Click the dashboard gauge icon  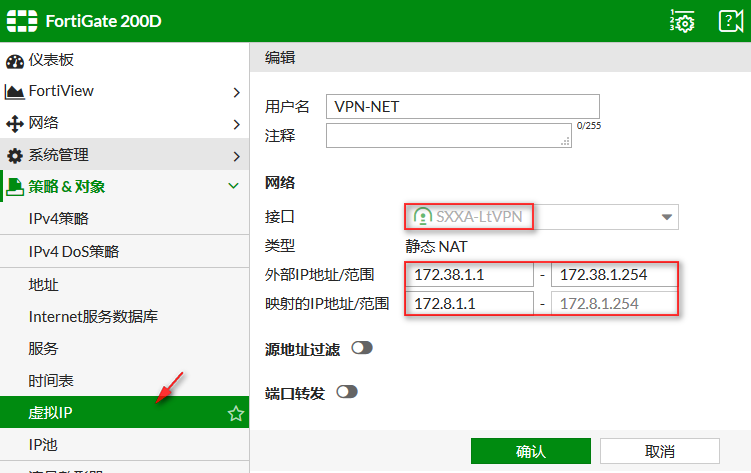point(14,61)
